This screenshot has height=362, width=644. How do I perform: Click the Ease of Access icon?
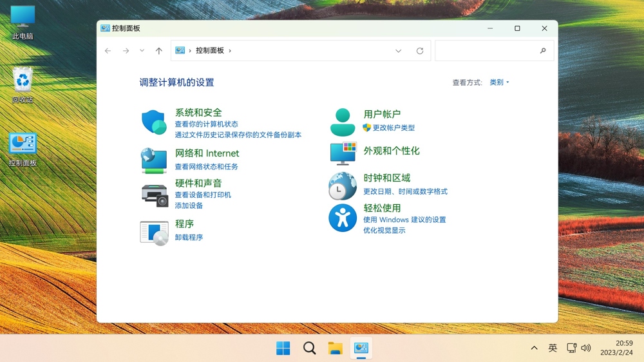[x=343, y=218]
